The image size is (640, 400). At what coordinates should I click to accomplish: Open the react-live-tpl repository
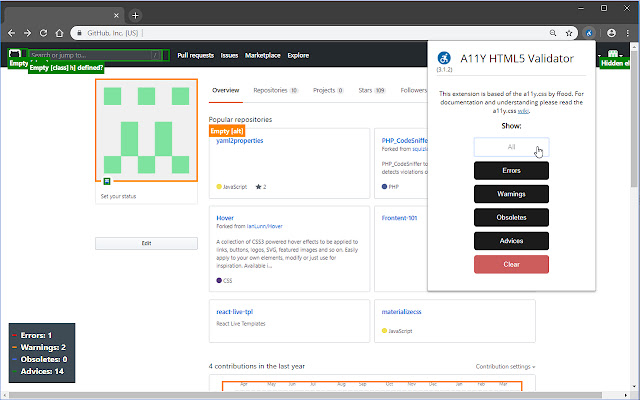click(x=235, y=312)
